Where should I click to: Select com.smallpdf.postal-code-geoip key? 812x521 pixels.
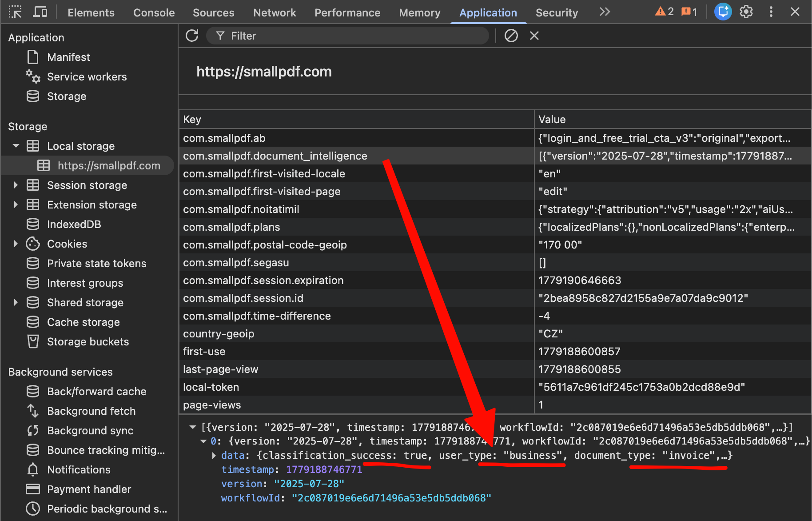tap(265, 244)
